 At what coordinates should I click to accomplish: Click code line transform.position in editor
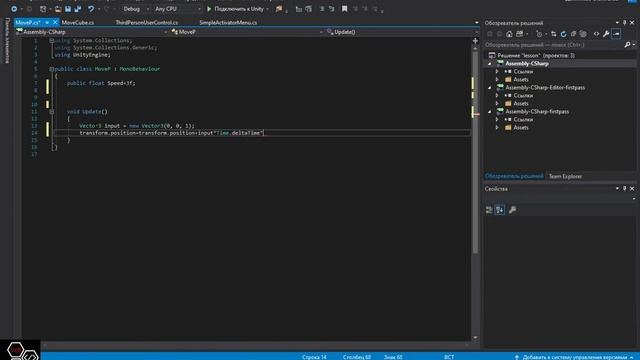click(171, 133)
